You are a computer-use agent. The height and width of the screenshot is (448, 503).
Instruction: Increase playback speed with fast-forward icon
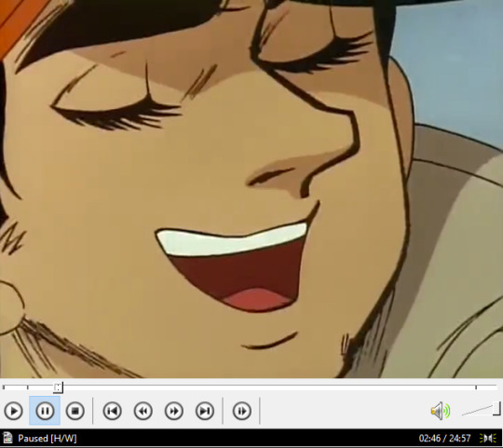point(174,411)
